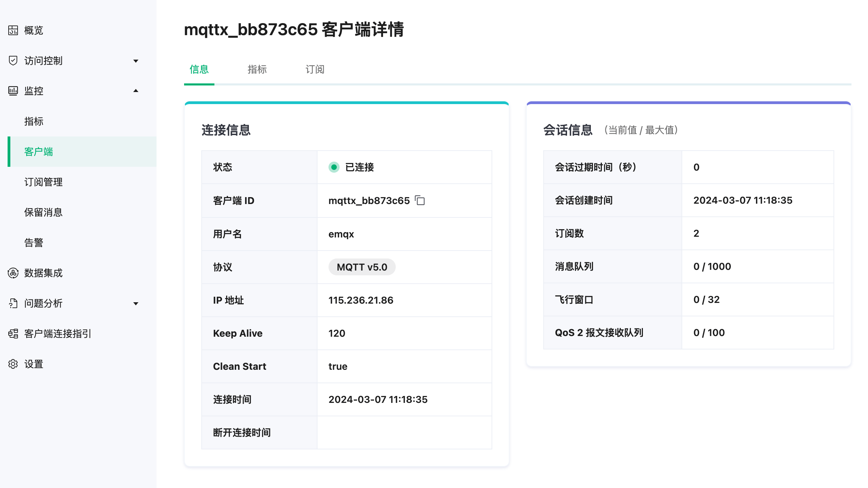868x488 pixels.
Task: Select the 访问控制 shield icon in sidebar
Action: 13,61
